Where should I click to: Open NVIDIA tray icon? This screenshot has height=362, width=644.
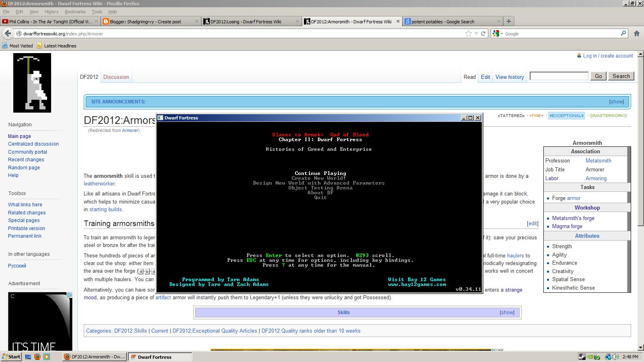click(590, 357)
